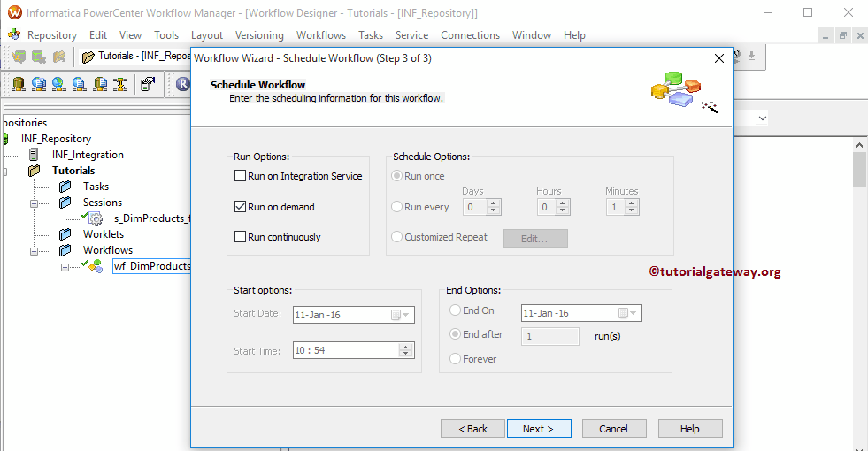This screenshot has width=868, height=451.
Task: Click the Next > button
Action: click(x=539, y=428)
